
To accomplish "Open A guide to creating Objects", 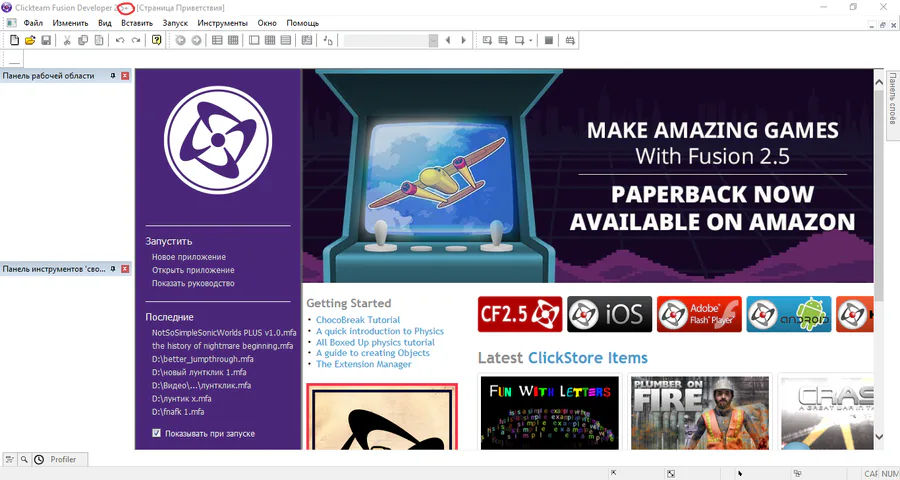I will [x=373, y=353].
